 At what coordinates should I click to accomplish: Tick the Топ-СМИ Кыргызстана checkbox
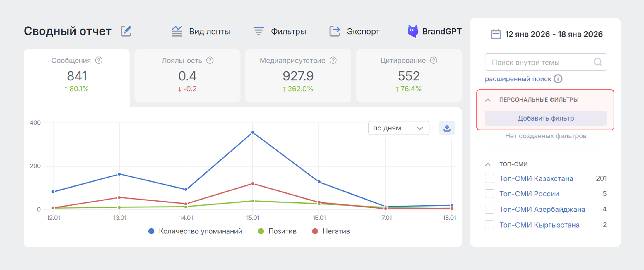click(x=489, y=225)
